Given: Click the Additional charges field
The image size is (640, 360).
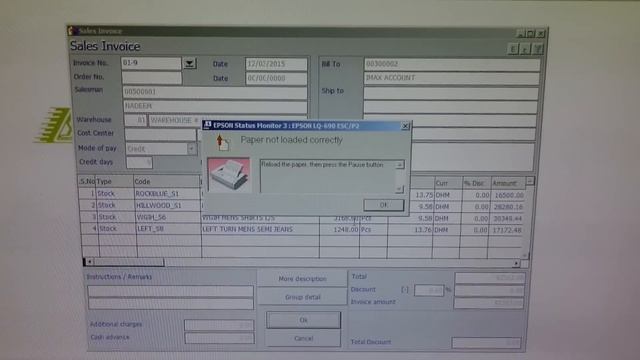Looking at the screenshot, I should pyautogui.click(x=219, y=325).
